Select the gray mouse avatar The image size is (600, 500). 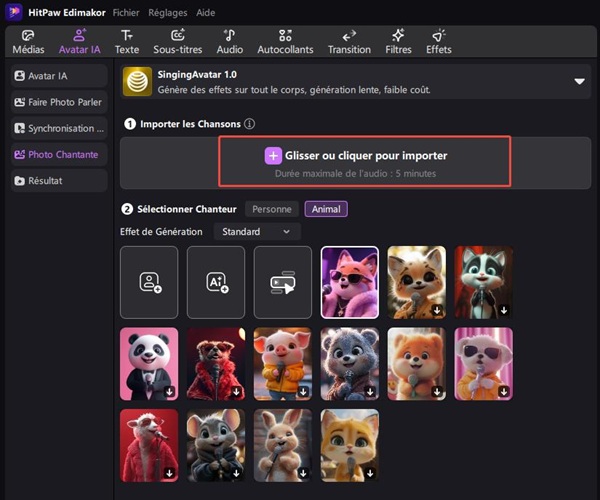pyautogui.click(x=216, y=445)
